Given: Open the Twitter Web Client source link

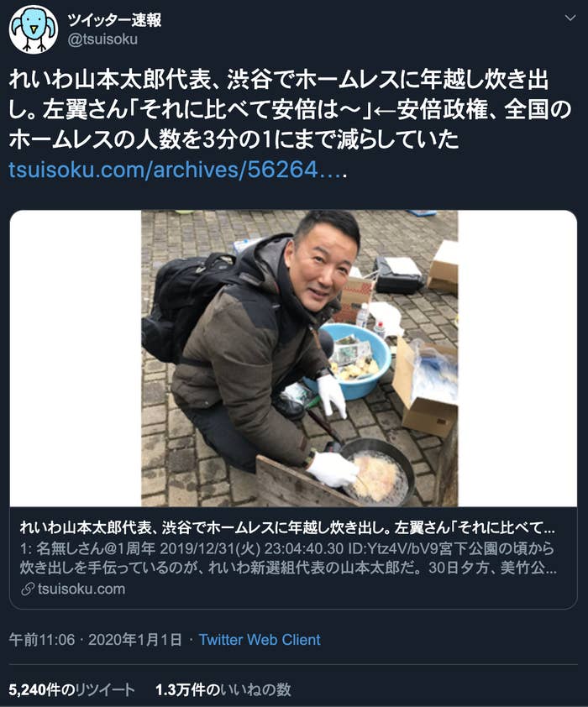Looking at the screenshot, I should click(260, 639).
